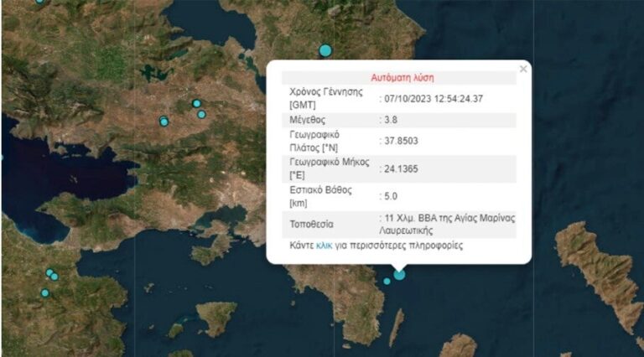Viewport: 644px width, 357px height.
Task: Click the partial marker at the top-left map edge
Action: pos(39,2)
